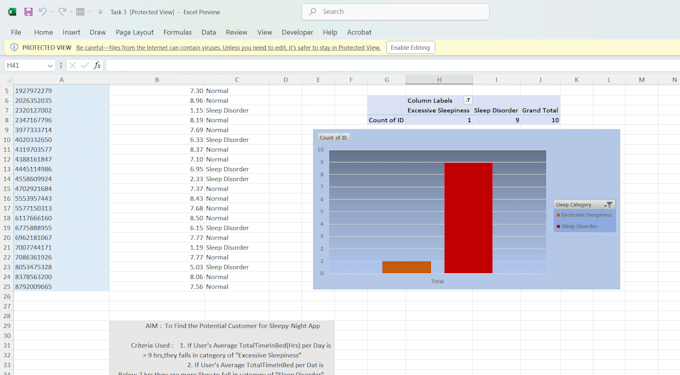
Task: Click the Count of ID pivot row label
Action: [386, 120]
